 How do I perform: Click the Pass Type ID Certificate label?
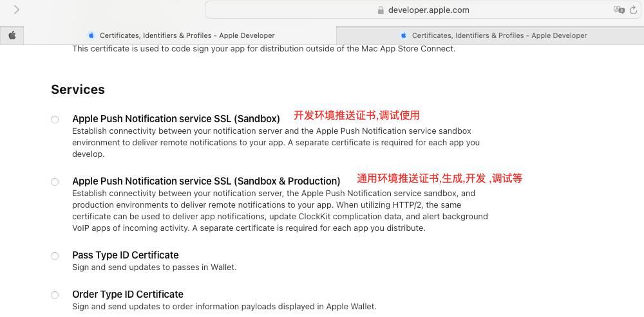126,255
